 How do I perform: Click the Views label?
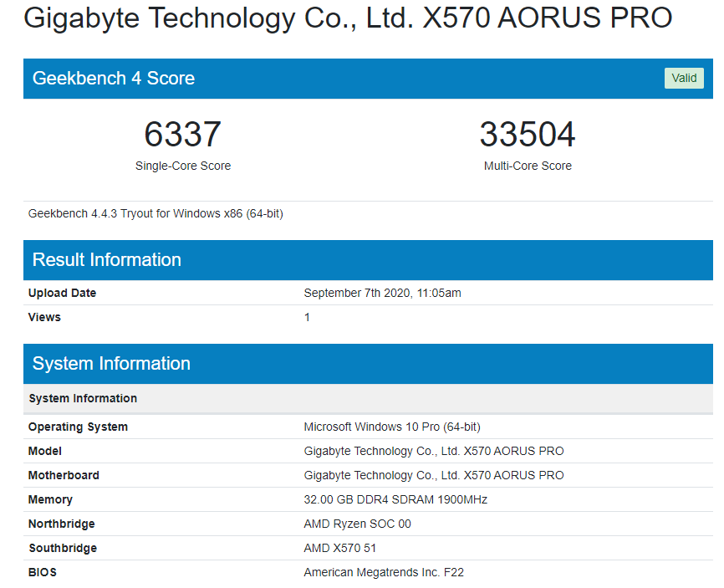coord(44,317)
